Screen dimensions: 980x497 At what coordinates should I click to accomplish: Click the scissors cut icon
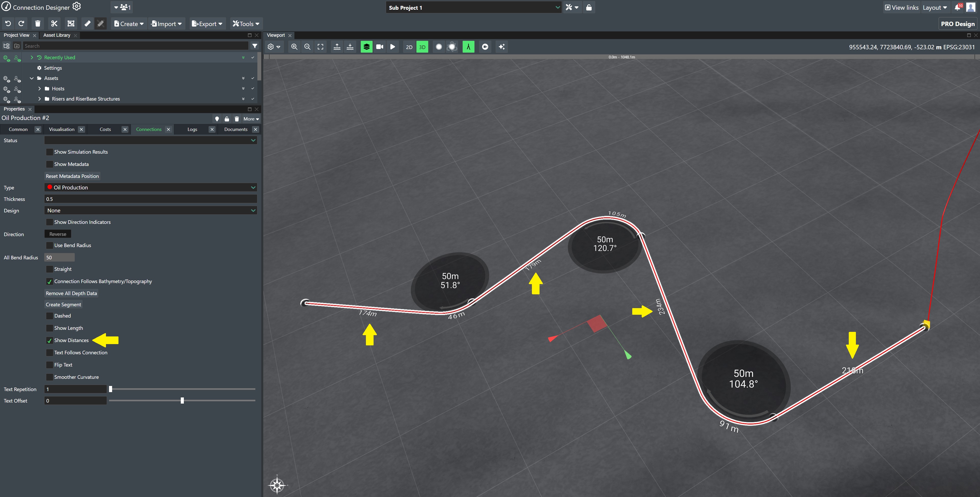54,23
